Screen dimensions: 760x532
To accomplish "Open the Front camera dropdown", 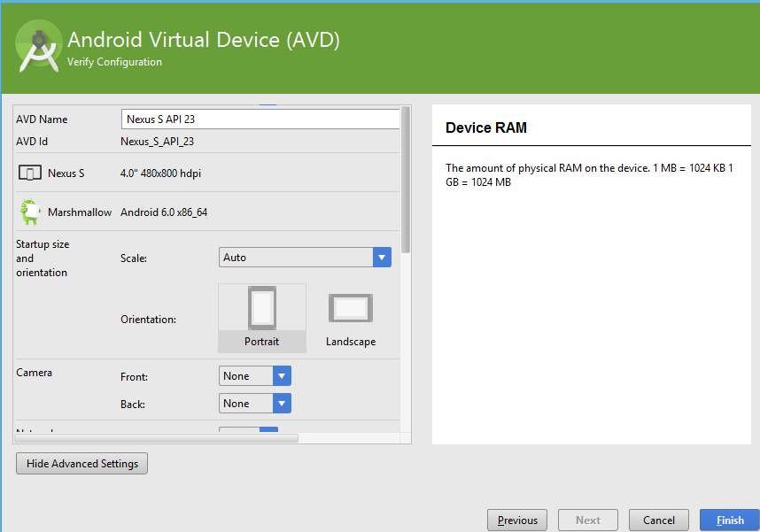I will tap(255, 376).
